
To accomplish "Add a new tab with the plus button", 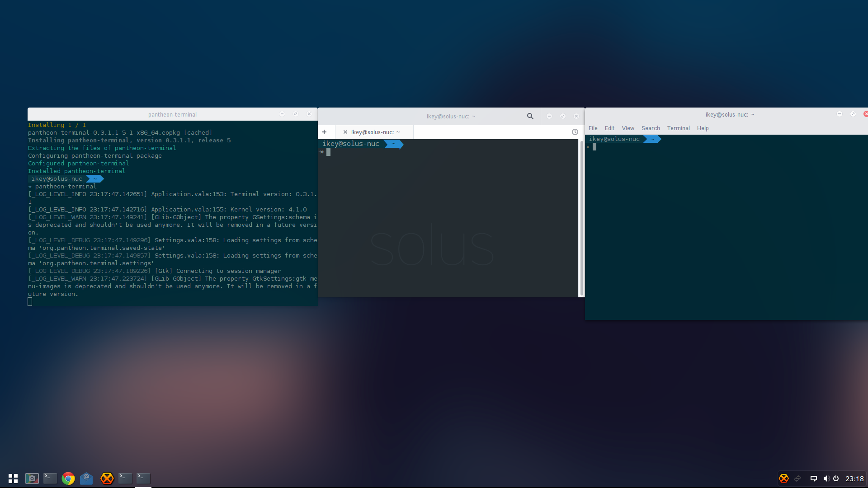I will pos(324,132).
